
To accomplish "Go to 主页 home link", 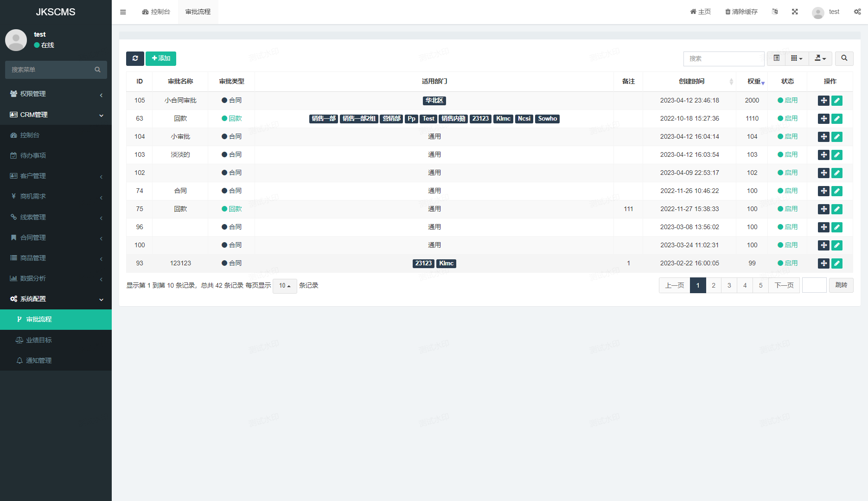I will pos(701,12).
